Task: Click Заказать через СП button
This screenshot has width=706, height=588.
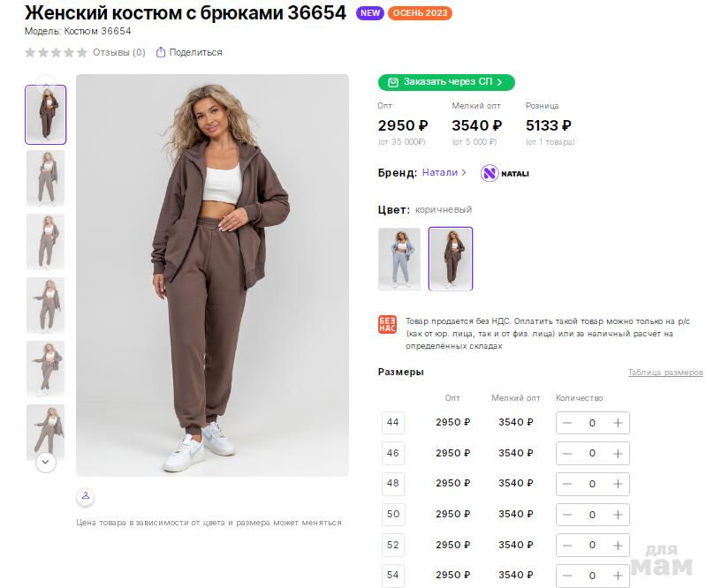Action: click(x=446, y=82)
